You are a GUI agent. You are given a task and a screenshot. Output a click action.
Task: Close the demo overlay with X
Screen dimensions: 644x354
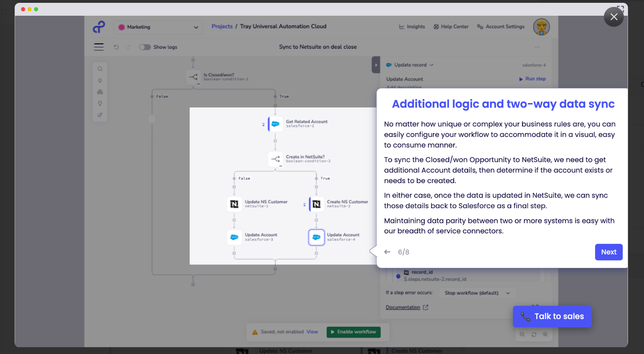coord(613,17)
